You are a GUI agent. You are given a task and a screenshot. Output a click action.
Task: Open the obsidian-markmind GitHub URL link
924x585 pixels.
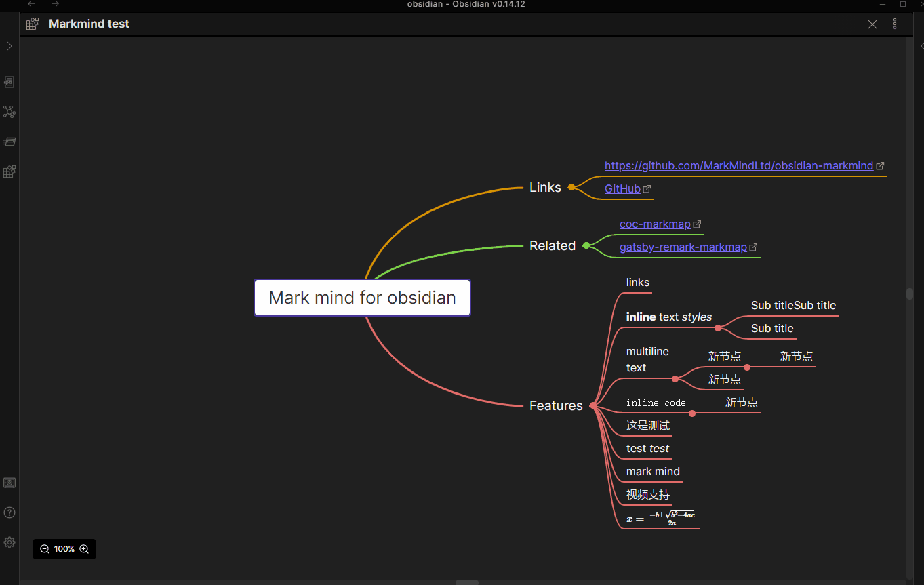[739, 166]
